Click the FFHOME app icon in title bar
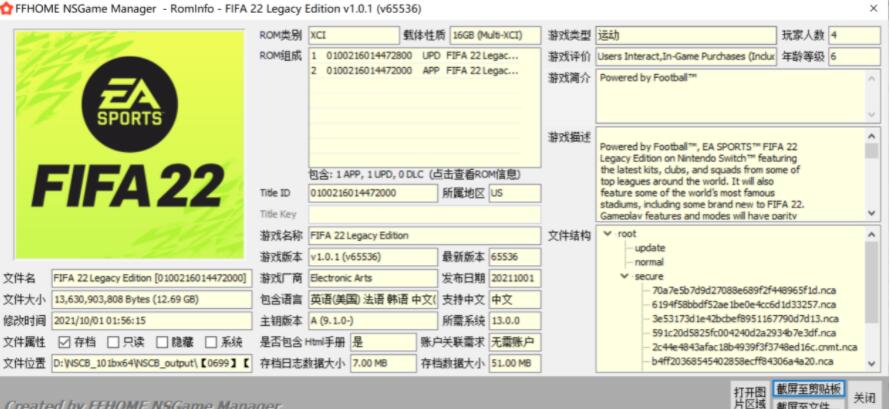 click(7, 9)
